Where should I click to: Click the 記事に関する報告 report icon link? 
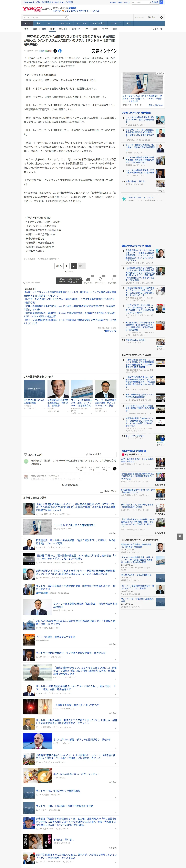click(x=31, y=283)
